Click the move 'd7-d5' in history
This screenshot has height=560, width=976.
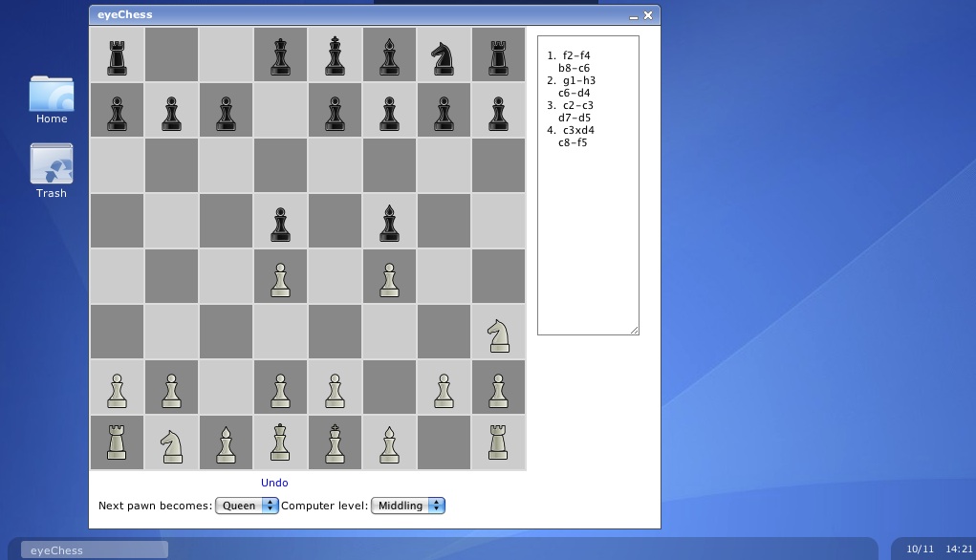[x=575, y=118]
